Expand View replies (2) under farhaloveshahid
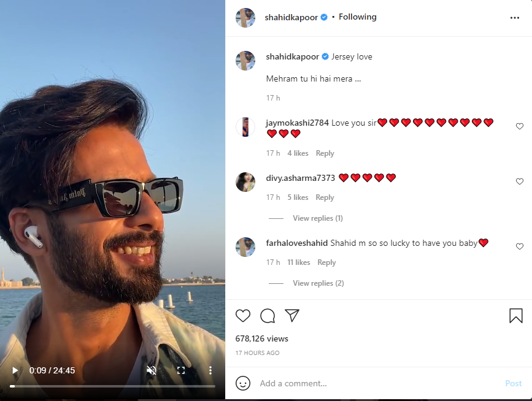Viewport: 532px width, 401px height. pos(318,283)
